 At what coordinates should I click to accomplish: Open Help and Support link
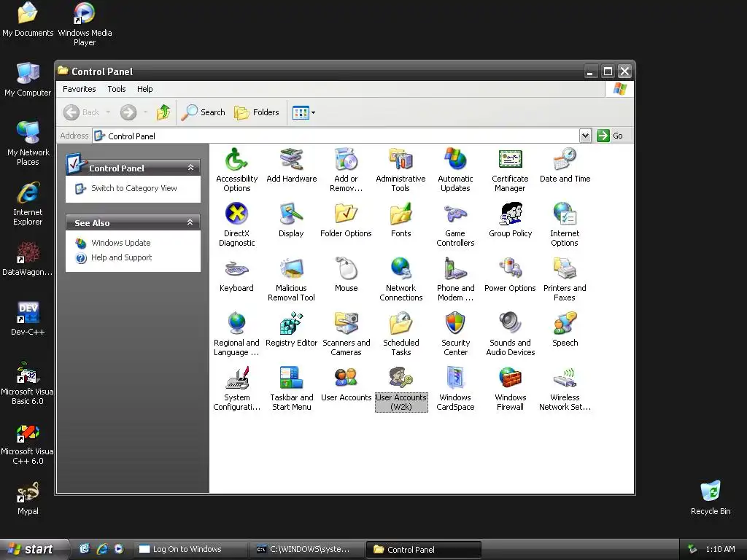tap(122, 257)
